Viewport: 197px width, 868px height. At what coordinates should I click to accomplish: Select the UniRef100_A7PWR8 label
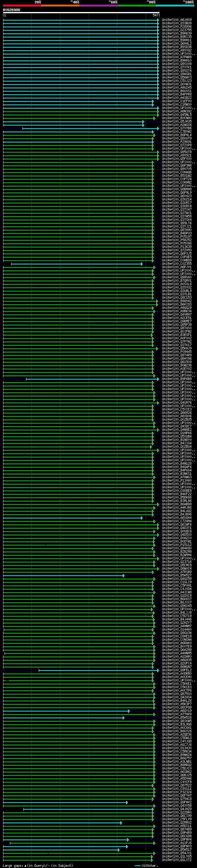coord(177,57)
